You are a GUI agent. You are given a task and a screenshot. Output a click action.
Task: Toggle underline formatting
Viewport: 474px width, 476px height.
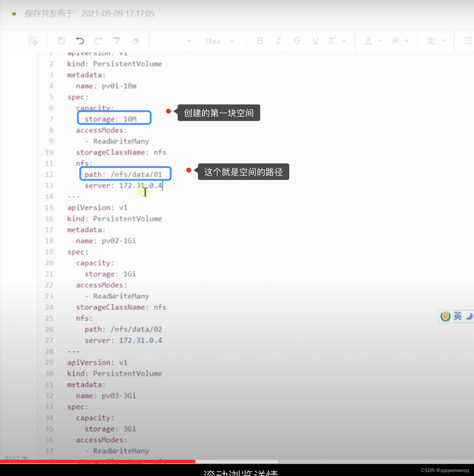coord(315,41)
